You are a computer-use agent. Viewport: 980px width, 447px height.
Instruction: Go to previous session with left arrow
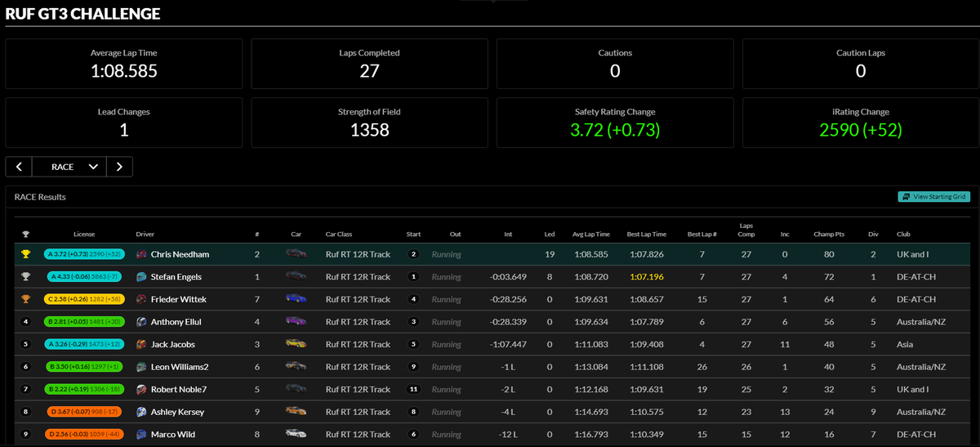pyautogui.click(x=19, y=167)
